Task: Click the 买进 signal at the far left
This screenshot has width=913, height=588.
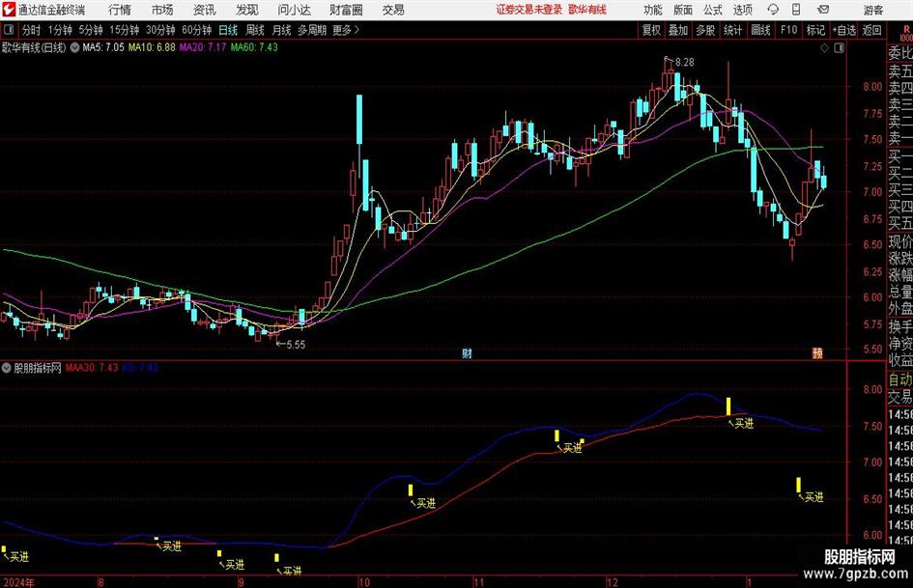Action: pos(18,556)
